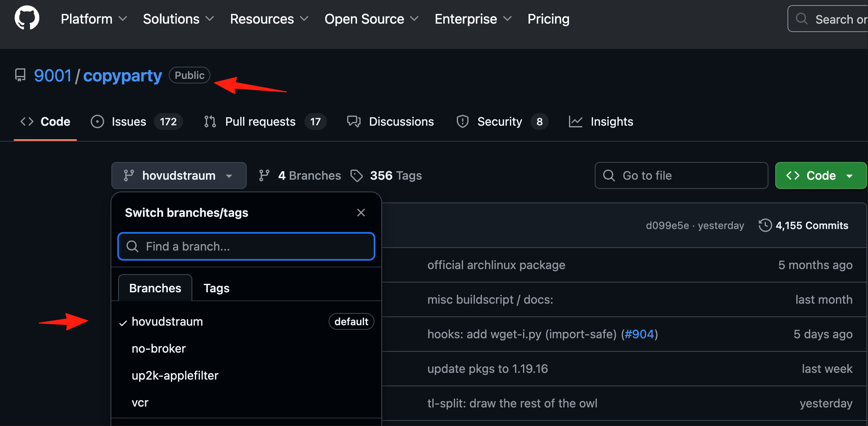Expand the Platform navigation menu
The height and width of the screenshot is (426, 868).
[94, 19]
